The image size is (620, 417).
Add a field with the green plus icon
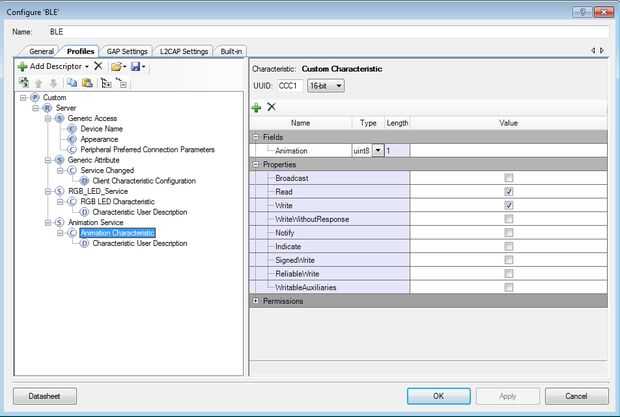256,107
